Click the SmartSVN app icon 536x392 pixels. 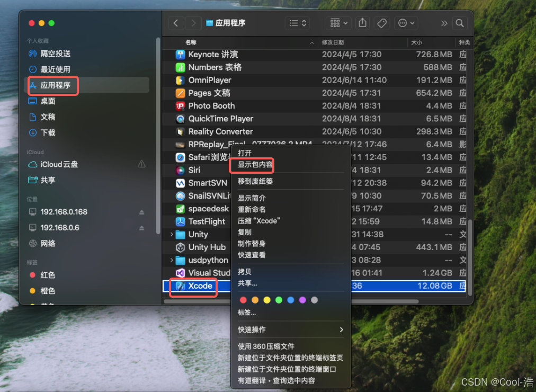click(180, 183)
